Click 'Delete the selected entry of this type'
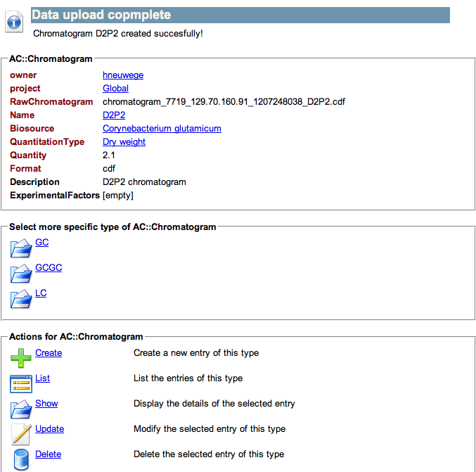This screenshot has width=476, height=472. tap(209, 454)
